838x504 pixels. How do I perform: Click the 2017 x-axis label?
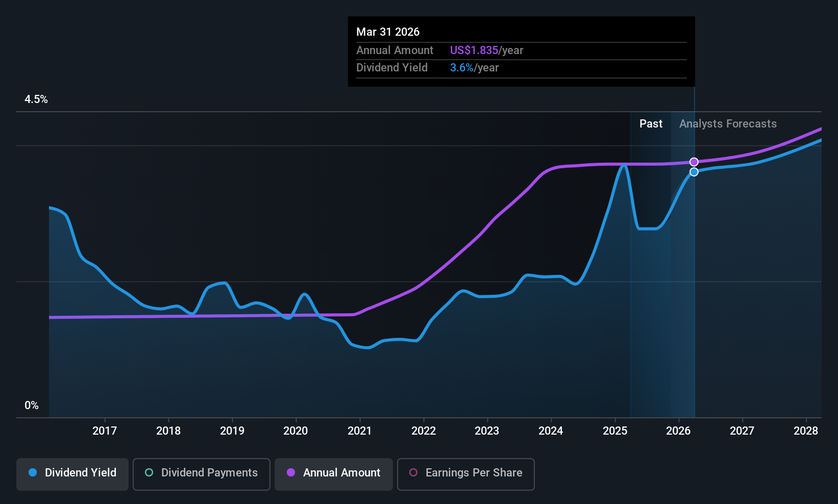[105, 431]
